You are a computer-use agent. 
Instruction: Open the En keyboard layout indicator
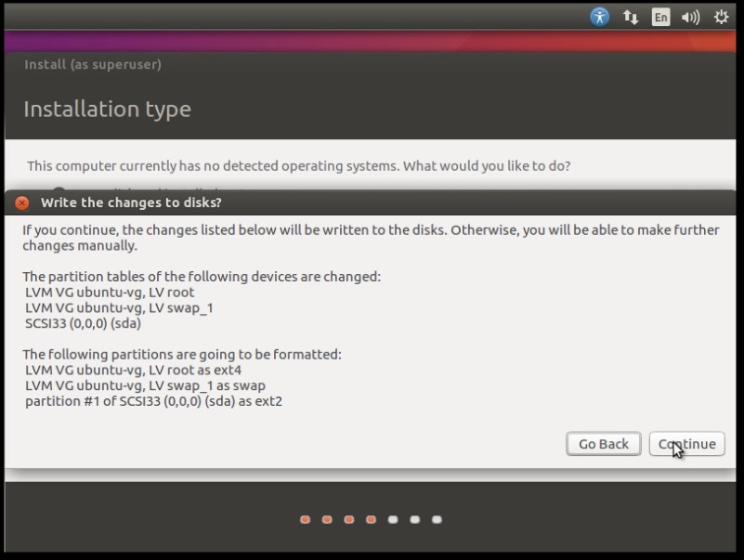(661, 18)
